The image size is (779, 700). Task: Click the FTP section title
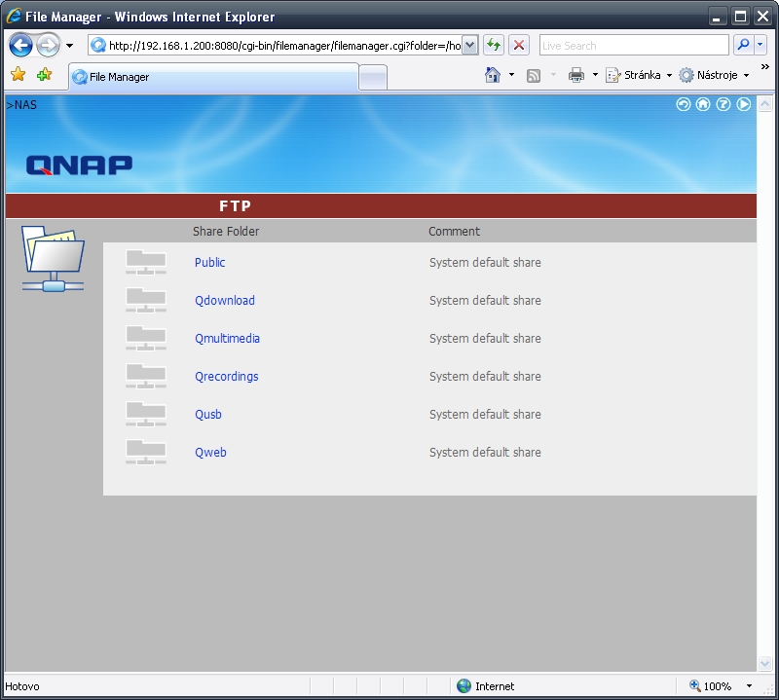click(235, 206)
